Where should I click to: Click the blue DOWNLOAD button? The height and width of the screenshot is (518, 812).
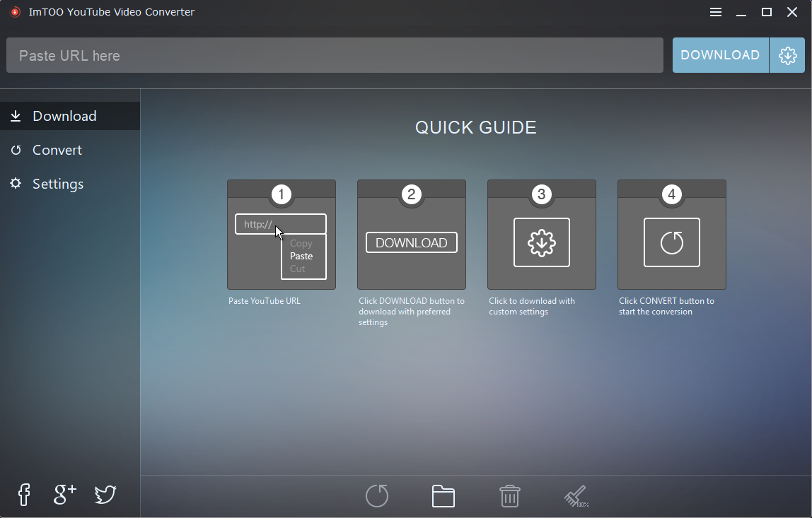point(720,55)
